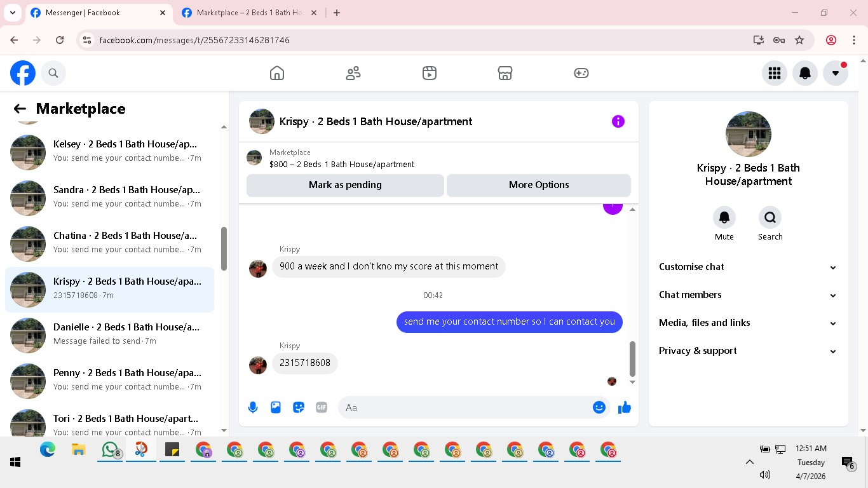
Task: Open Sandra's Marketplace conversation
Action: [x=109, y=198]
